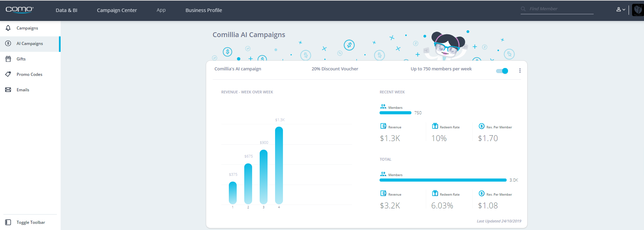Disable Comillia's AI campaign switch
Viewport: 644px width, 230px height.
point(502,71)
